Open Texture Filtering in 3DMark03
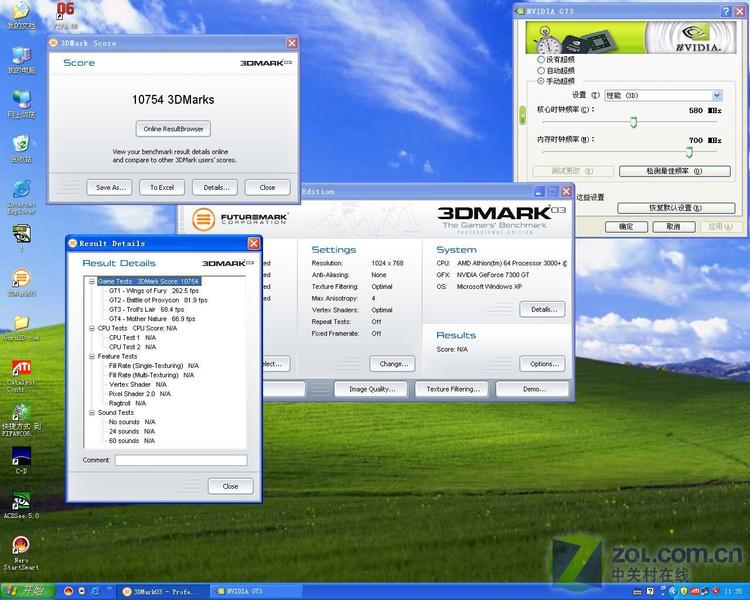 pyautogui.click(x=452, y=389)
